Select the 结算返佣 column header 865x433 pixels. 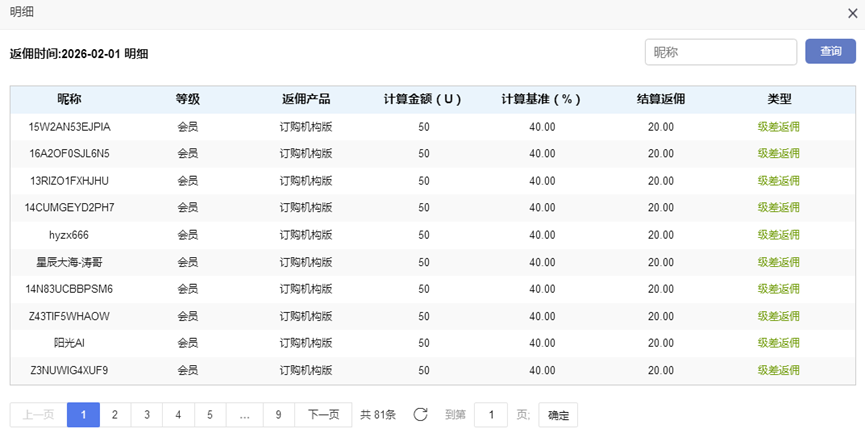coord(660,99)
